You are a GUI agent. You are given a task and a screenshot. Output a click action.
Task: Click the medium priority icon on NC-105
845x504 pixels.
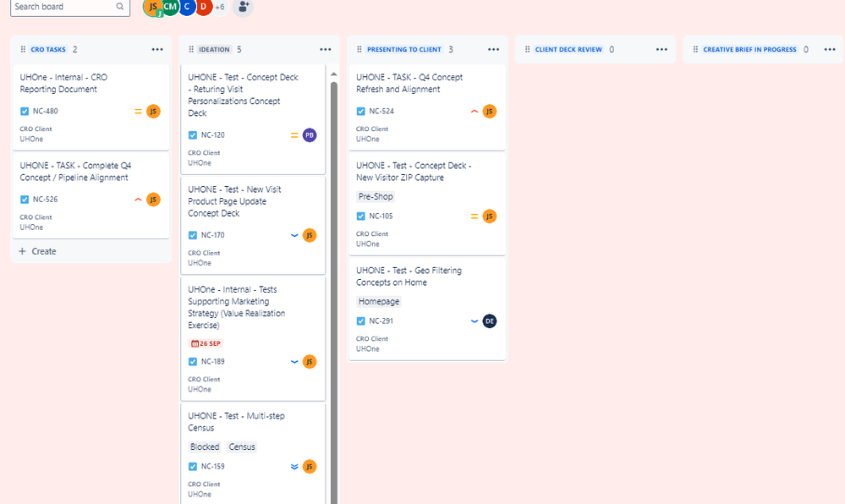coord(474,216)
